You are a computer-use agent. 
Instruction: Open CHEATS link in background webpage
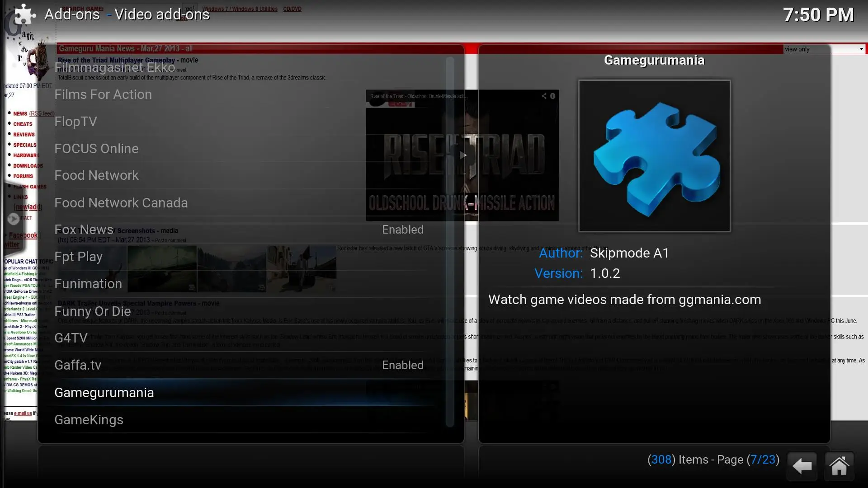pyautogui.click(x=23, y=124)
